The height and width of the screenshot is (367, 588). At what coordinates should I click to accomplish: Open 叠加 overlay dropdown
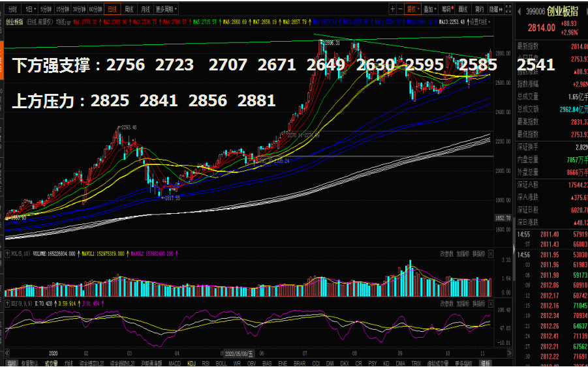click(430, 9)
